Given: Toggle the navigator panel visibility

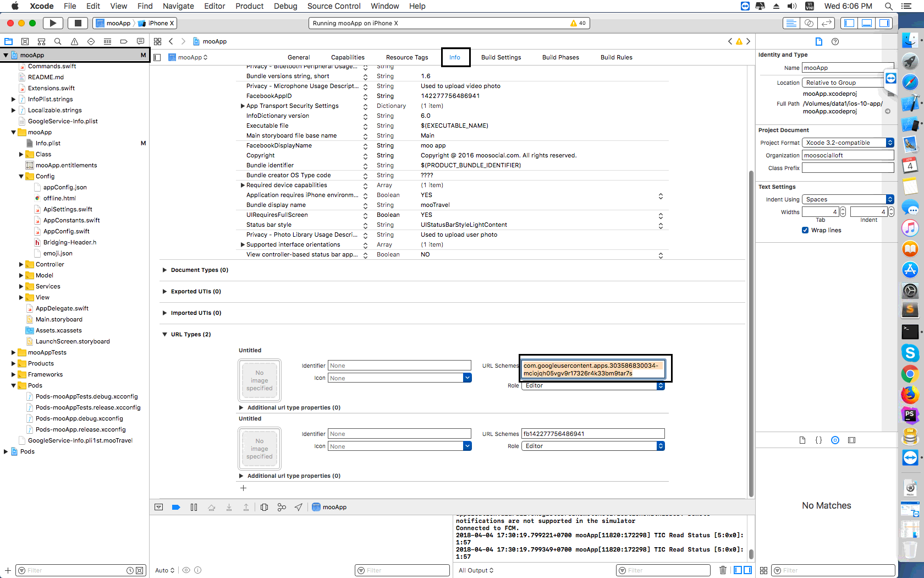Looking at the screenshot, I should pos(849,23).
